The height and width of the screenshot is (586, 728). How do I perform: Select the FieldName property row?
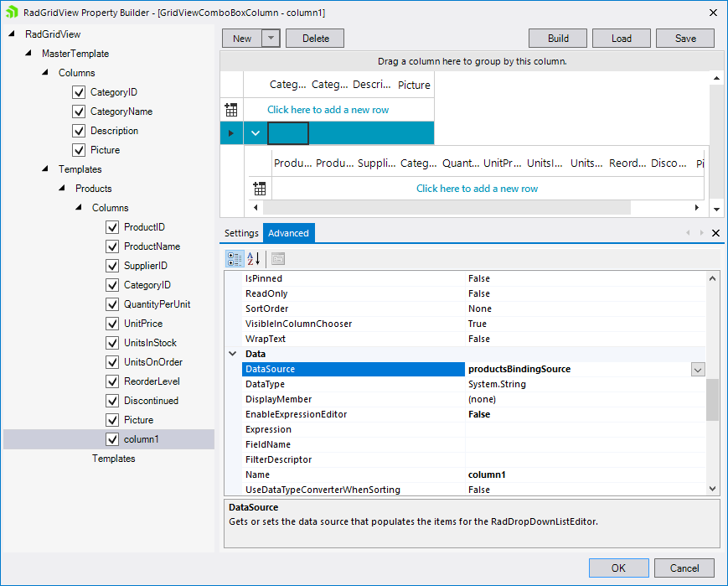click(x=465, y=444)
